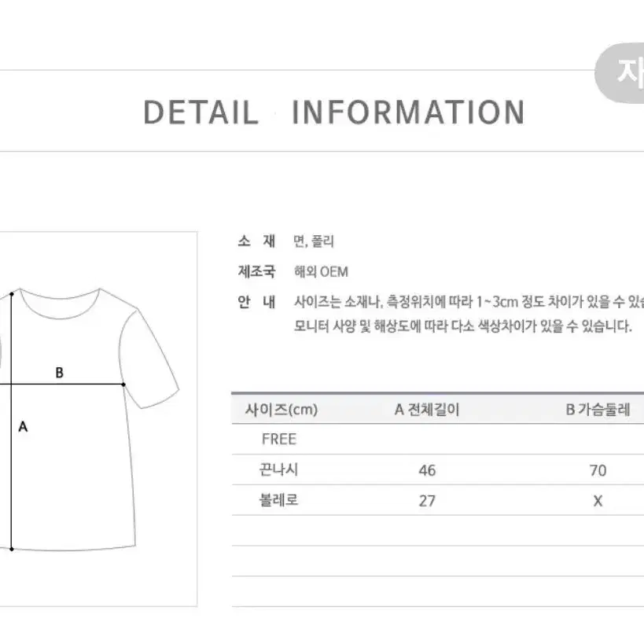Click the value 70 in the table
This screenshot has height=644, width=644.
tap(598, 470)
